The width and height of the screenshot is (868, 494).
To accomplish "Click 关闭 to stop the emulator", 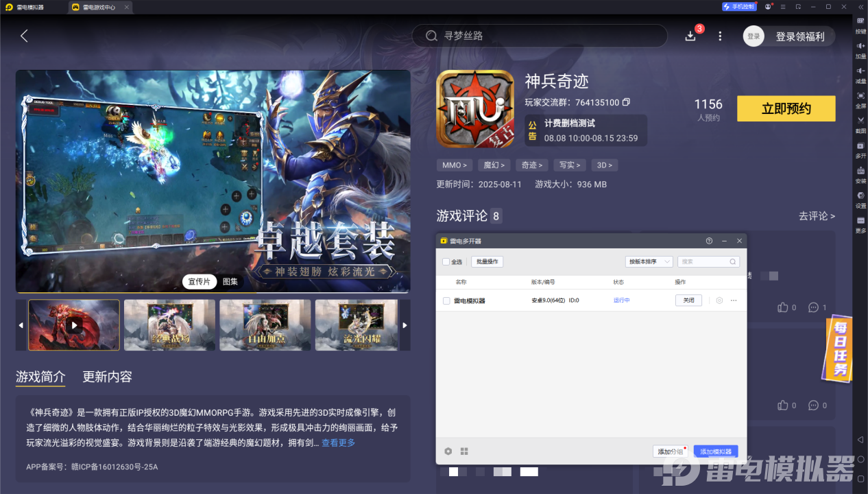I will pos(688,301).
